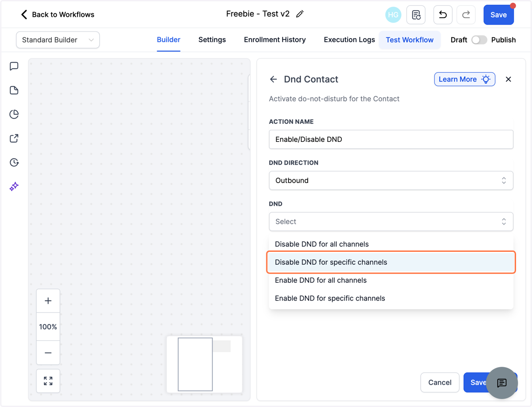
Task: Save the Dnd Contact action
Action: coord(478,383)
